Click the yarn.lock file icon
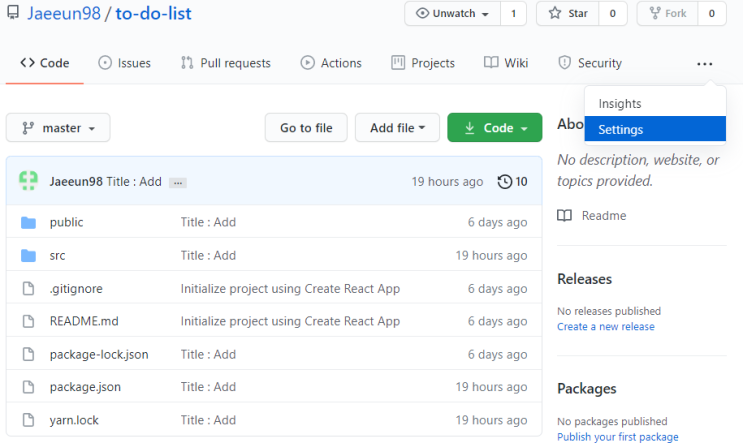The width and height of the screenshot is (743, 443). (28, 420)
